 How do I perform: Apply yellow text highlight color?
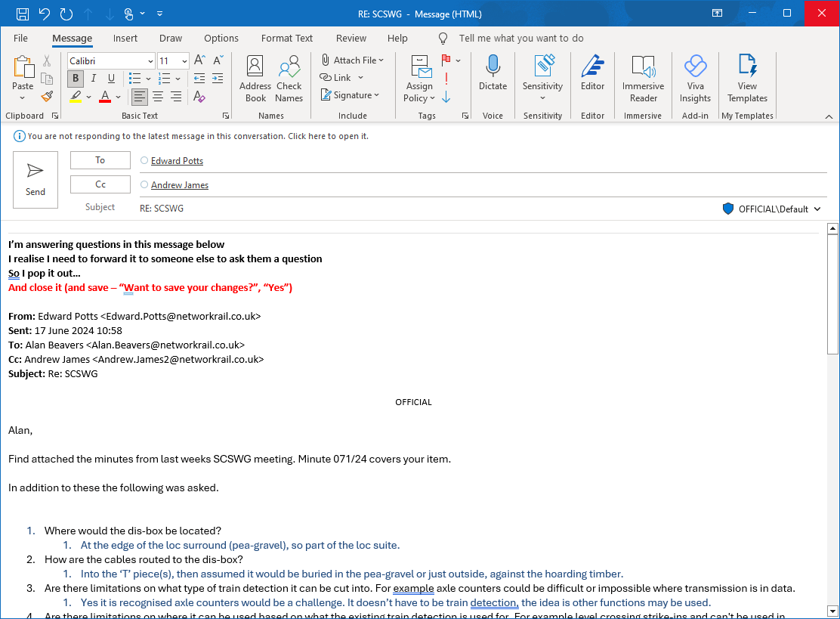click(76, 97)
